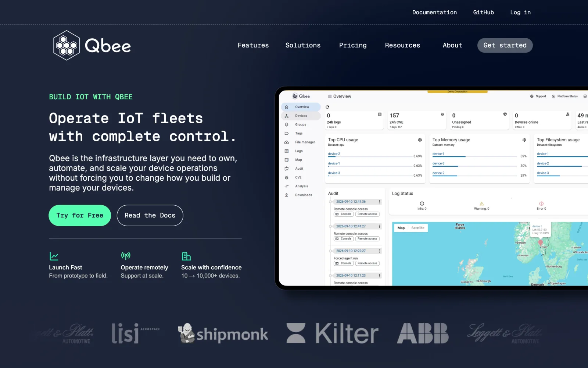
Task: Go to the Pricing page
Action: (353, 45)
